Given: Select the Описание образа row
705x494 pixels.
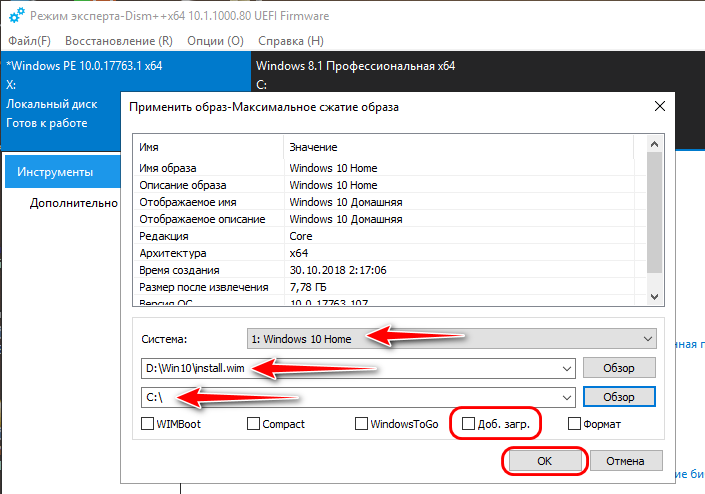Looking at the screenshot, I should click(389, 185).
